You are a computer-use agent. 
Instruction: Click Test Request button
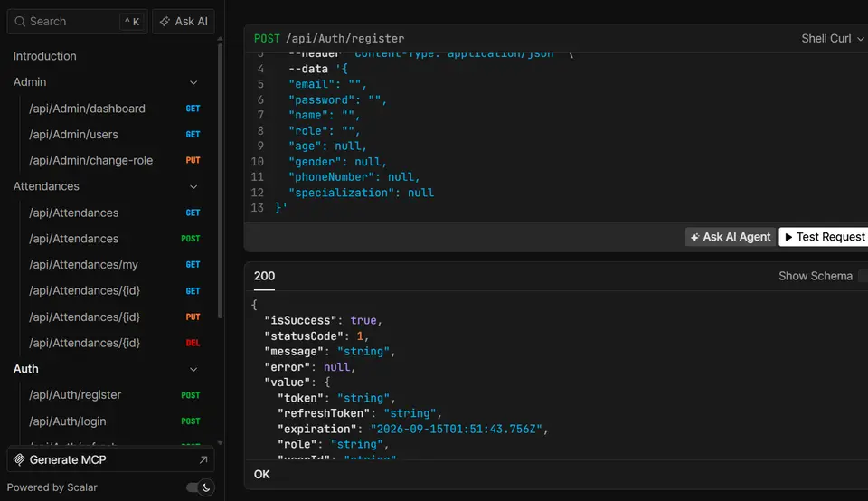coord(825,237)
